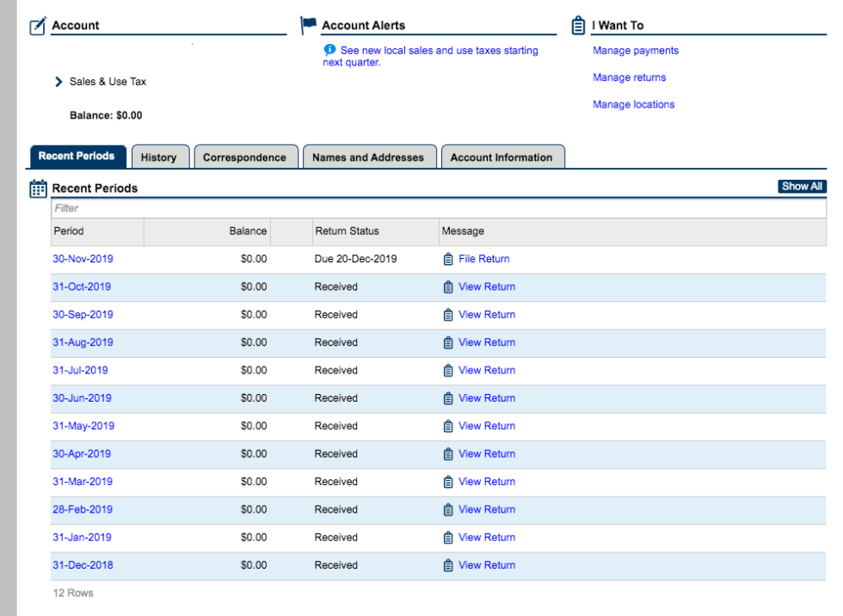
Task: Open the Manage payments link
Action: (x=635, y=51)
